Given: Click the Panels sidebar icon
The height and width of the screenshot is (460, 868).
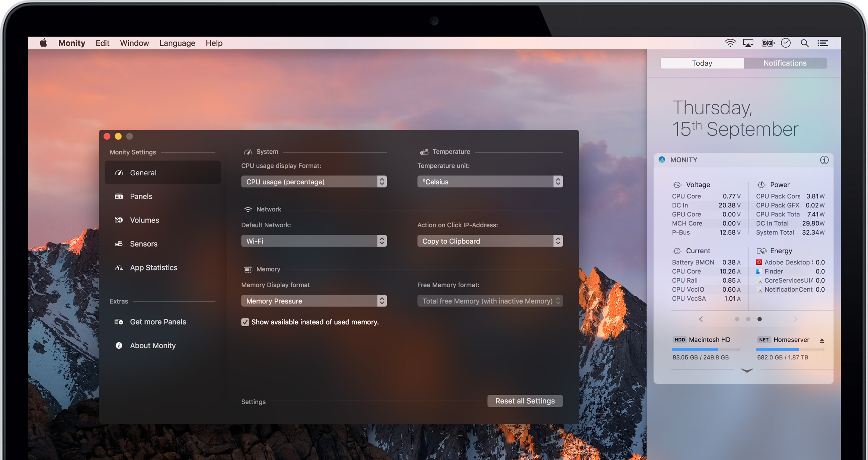Looking at the screenshot, I should pyautogui.click(x=119, y=196).
